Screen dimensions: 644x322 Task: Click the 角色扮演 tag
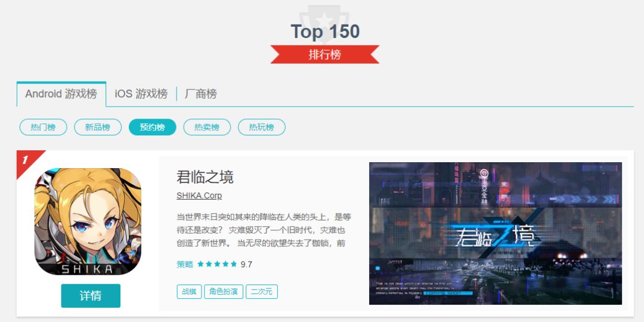(224, 292)
